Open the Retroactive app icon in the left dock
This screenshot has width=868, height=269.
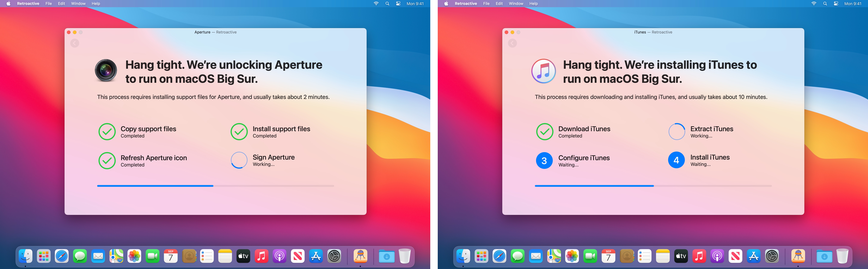tap(360, 256)
